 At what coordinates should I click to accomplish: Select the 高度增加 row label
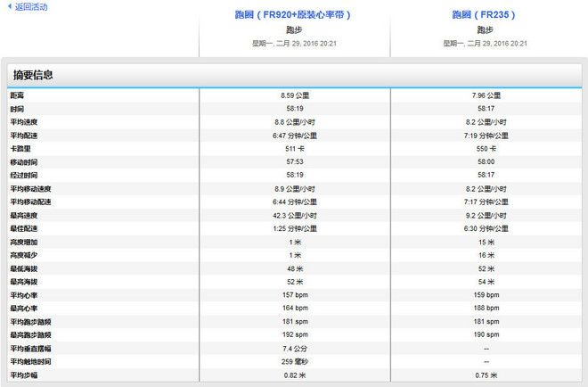click(24, 243)
